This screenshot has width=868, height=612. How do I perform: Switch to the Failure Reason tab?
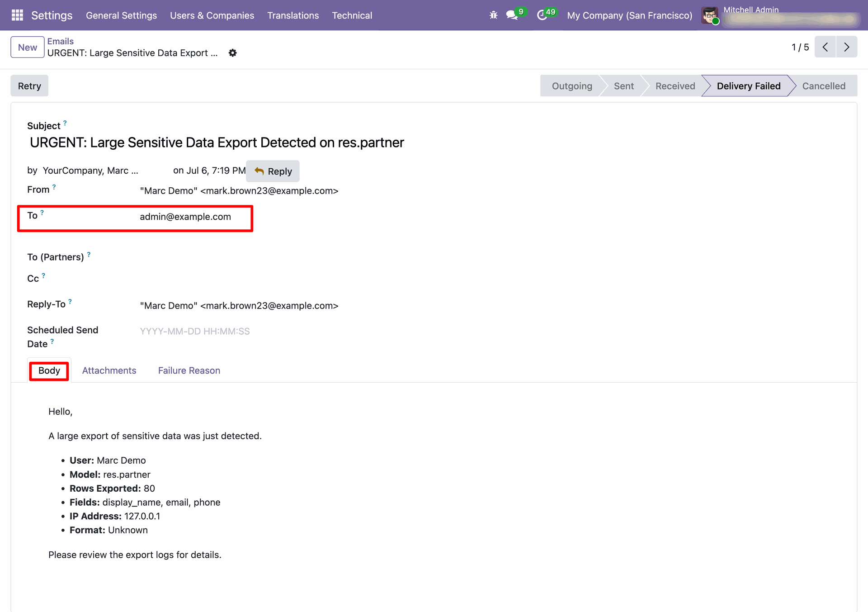[189, 370]
